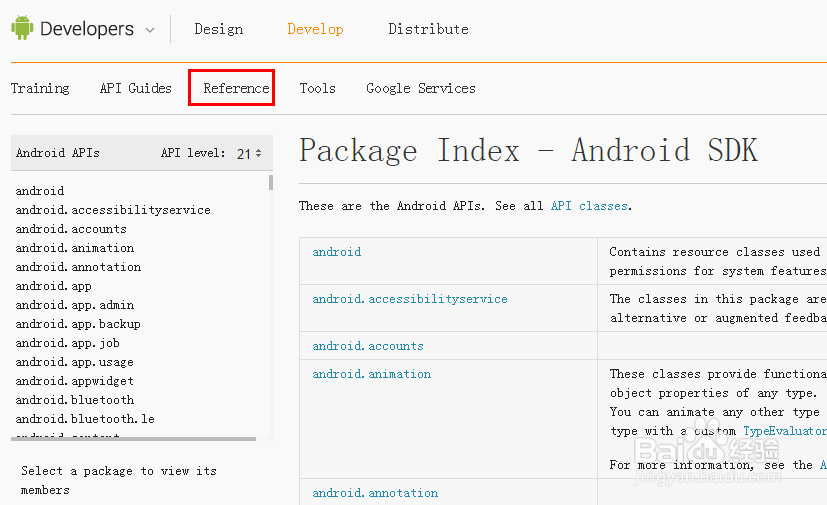Select android.app.admin in the sidebar list
Viewport: 827px width, 505px height.
pos(74,305)
